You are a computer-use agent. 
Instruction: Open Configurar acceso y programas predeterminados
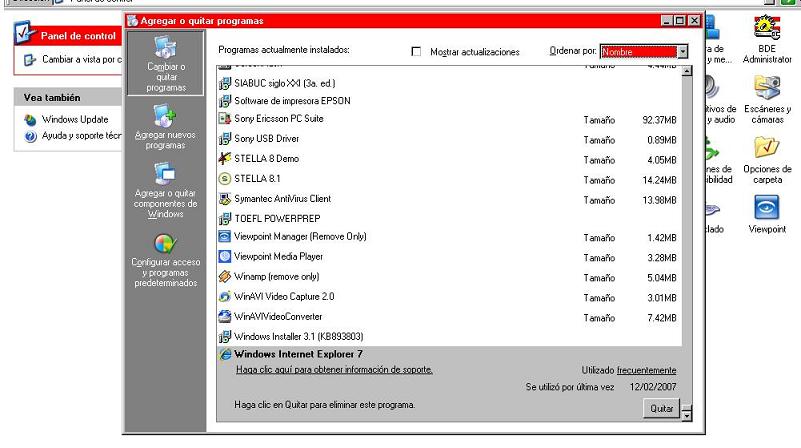tap(166, 261)
